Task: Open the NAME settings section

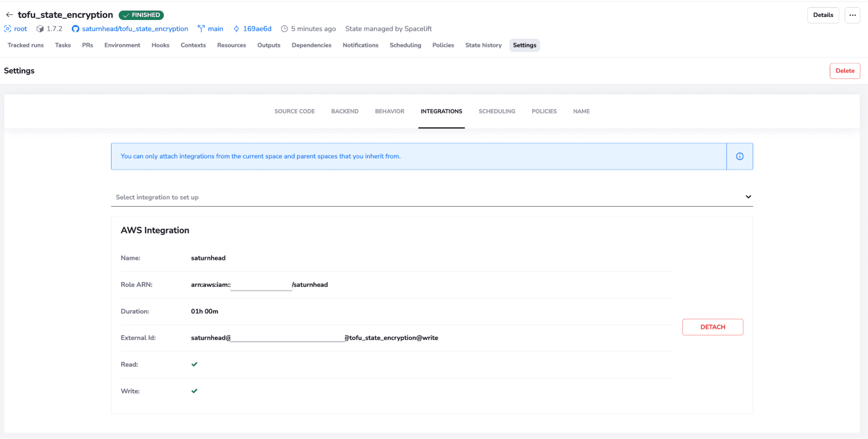Action: click(581, 111)
